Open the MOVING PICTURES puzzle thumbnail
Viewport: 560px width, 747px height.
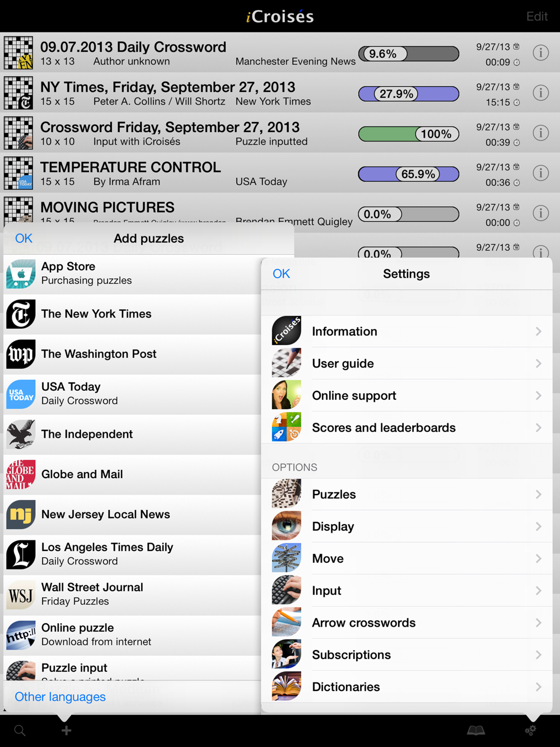point(18,211)
